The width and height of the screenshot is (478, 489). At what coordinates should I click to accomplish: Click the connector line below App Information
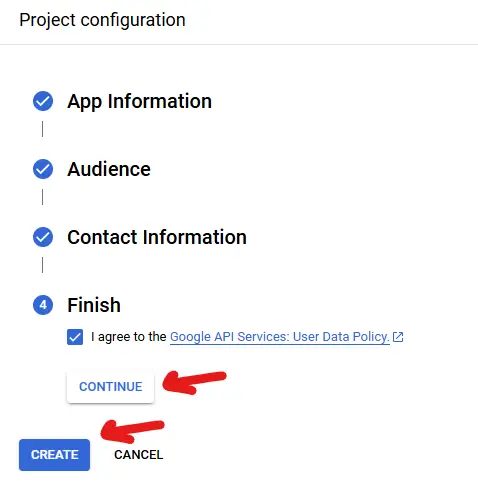[42, 129]
